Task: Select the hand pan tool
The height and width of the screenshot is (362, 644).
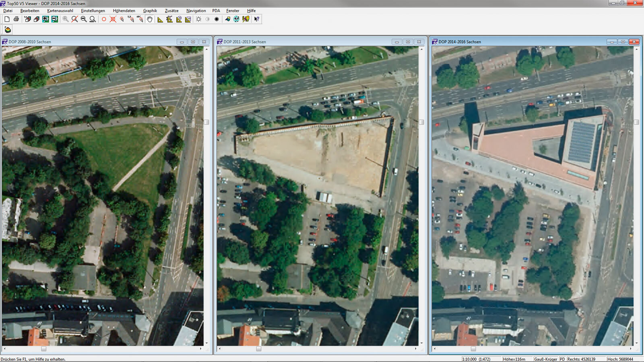Action: pos(150,19)
